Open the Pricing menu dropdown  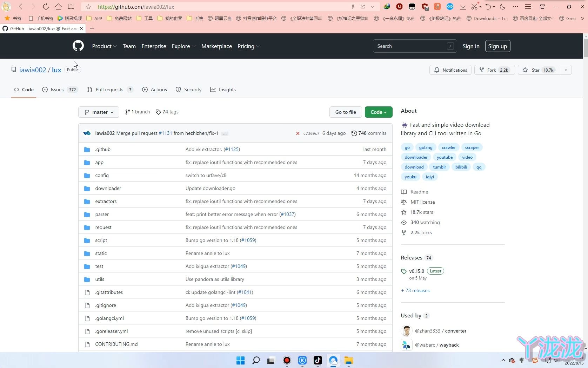[248, 46]
